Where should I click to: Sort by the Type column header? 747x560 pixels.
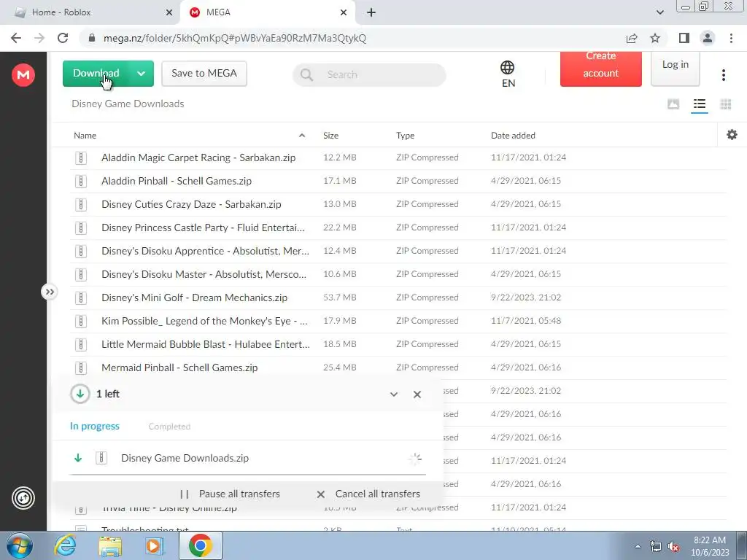[405, 135]
